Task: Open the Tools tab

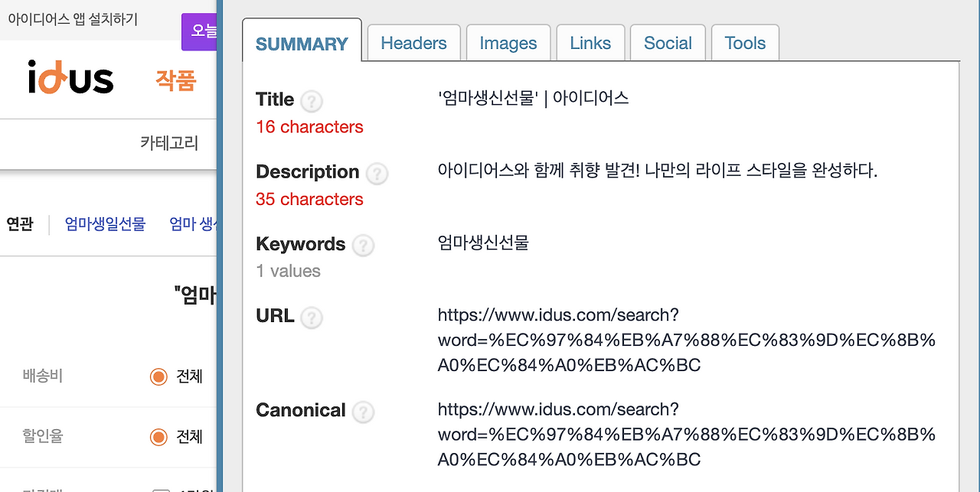Action: (745, 43)
